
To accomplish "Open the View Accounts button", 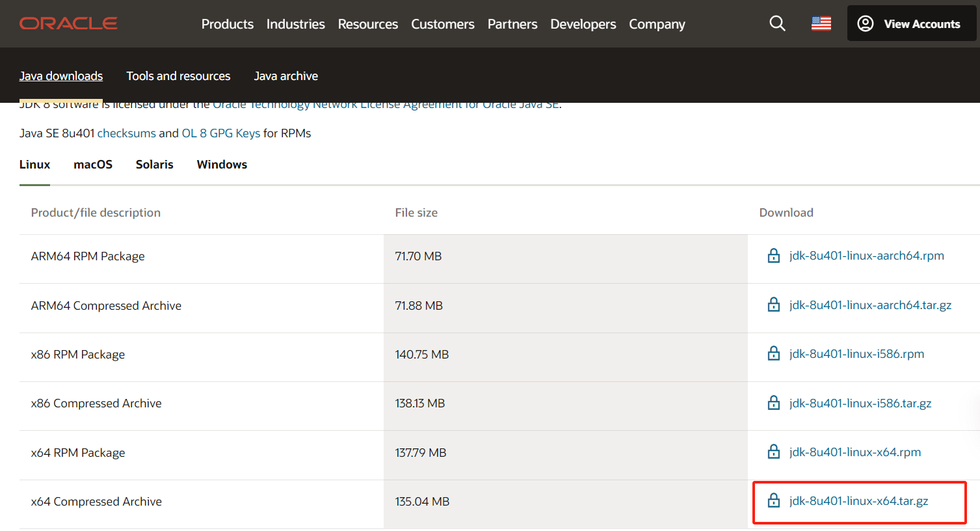I will coord(912,24).
